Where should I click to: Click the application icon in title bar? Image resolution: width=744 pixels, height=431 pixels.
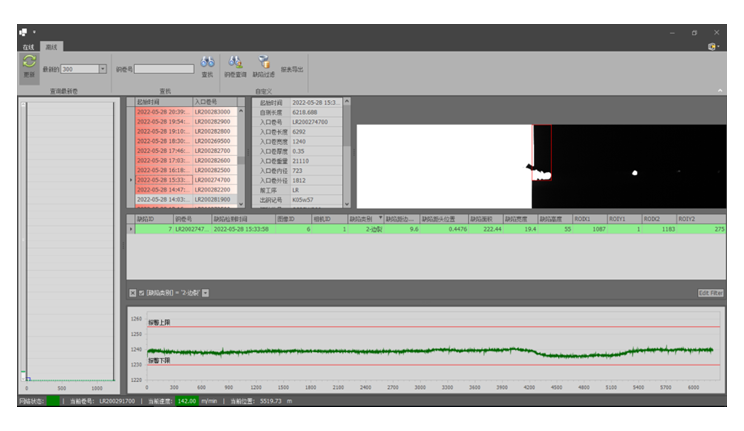point(22,32)
